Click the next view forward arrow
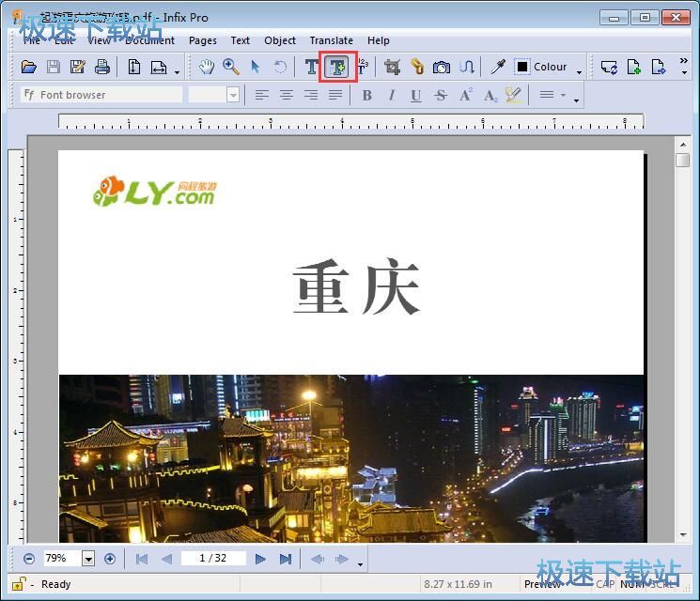Image resolution: width=700 pixels, height=601 pixels. pos(342,559)
